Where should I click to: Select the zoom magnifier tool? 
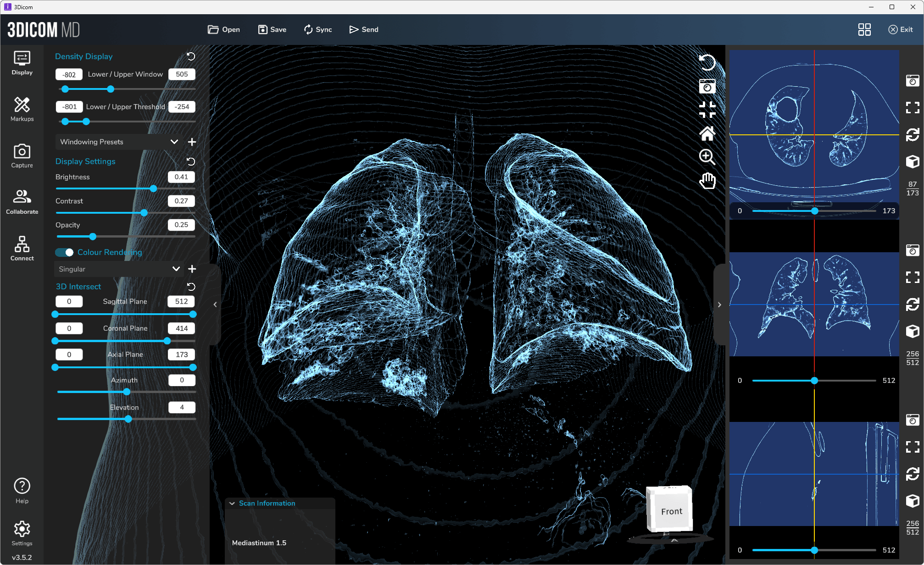[707, 157]
